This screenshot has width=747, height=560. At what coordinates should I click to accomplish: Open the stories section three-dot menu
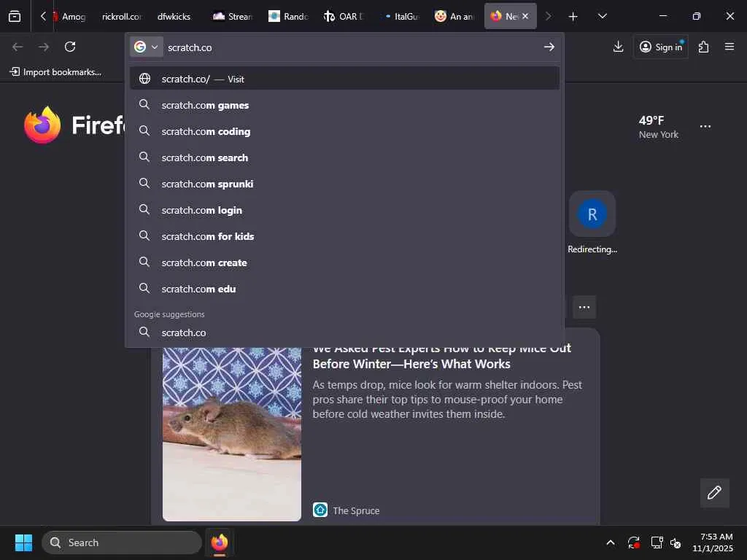pos(584,307)
